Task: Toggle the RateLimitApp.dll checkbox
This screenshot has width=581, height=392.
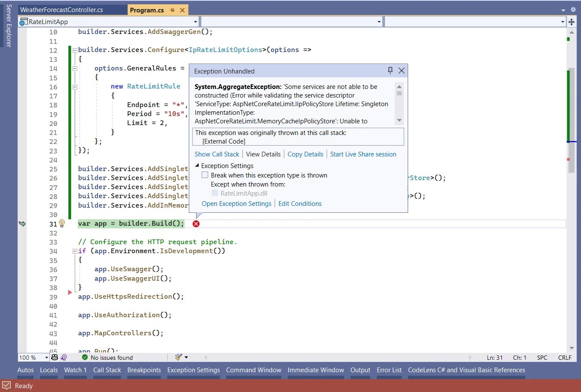Action: coord(215,193)
